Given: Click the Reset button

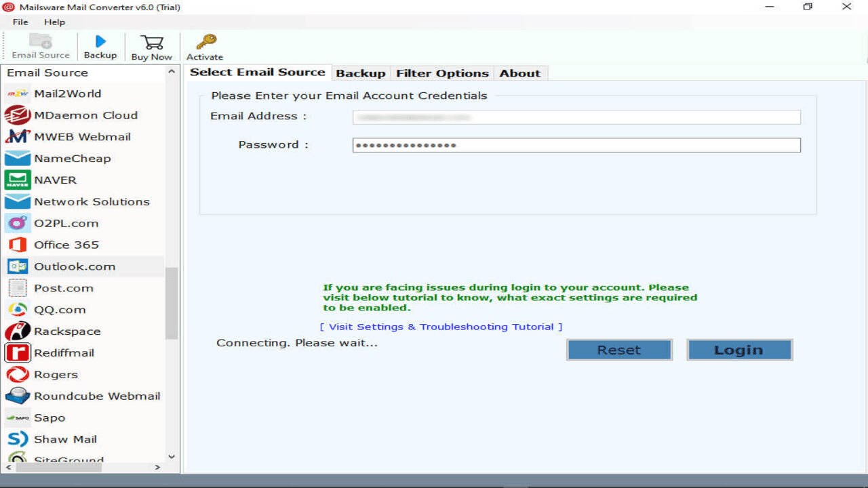Looking at the screenshot, I should (x=619, y=350).
